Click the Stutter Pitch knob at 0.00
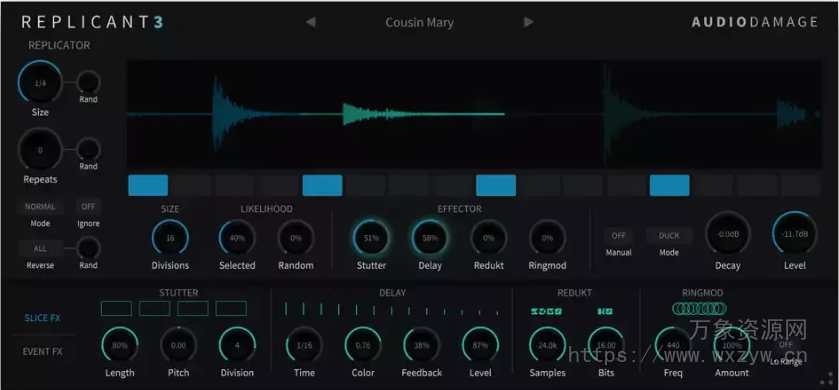The image size is (839, 390). pos(178,345)
